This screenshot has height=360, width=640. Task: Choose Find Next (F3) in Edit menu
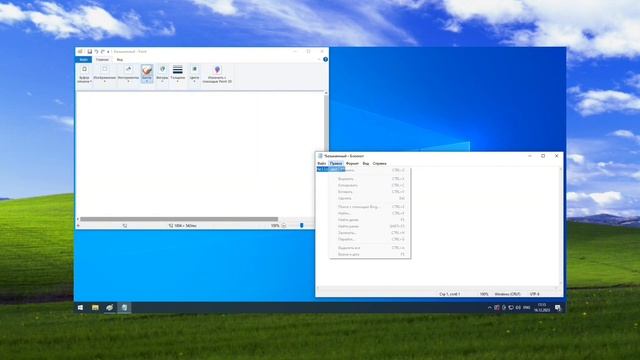[x=370, y=220]
